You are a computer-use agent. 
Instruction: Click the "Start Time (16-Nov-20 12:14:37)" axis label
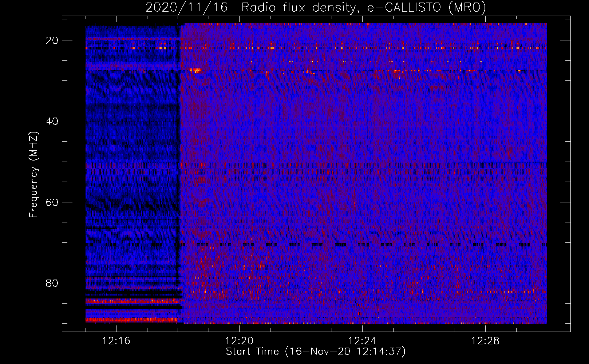316,352
